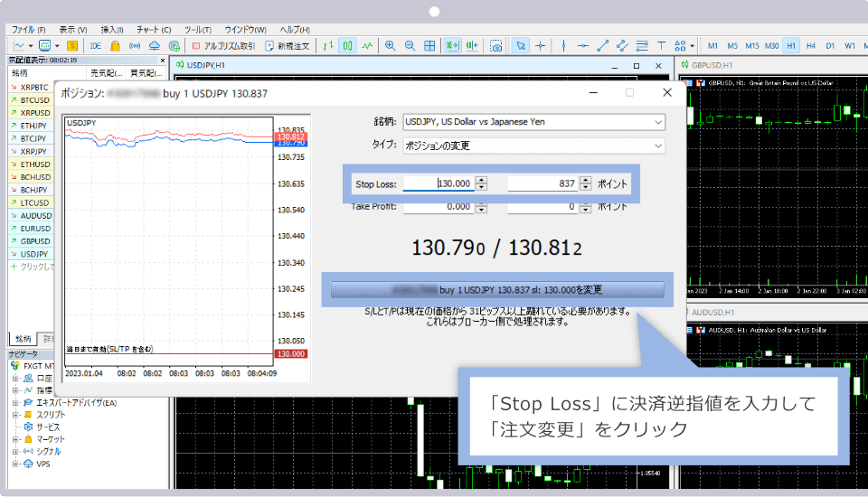Close the Market Watch panel
This screenshot has height=497, width=868.
162,61
